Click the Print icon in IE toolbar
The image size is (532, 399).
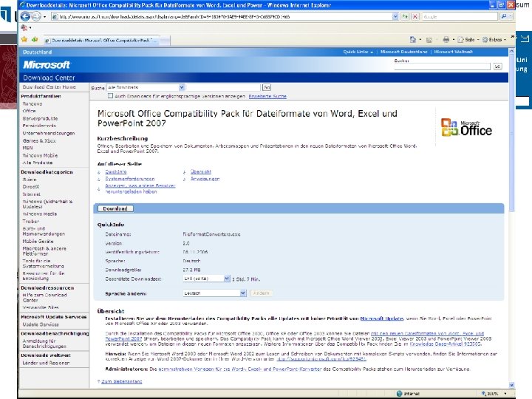[x=446, y=40]
